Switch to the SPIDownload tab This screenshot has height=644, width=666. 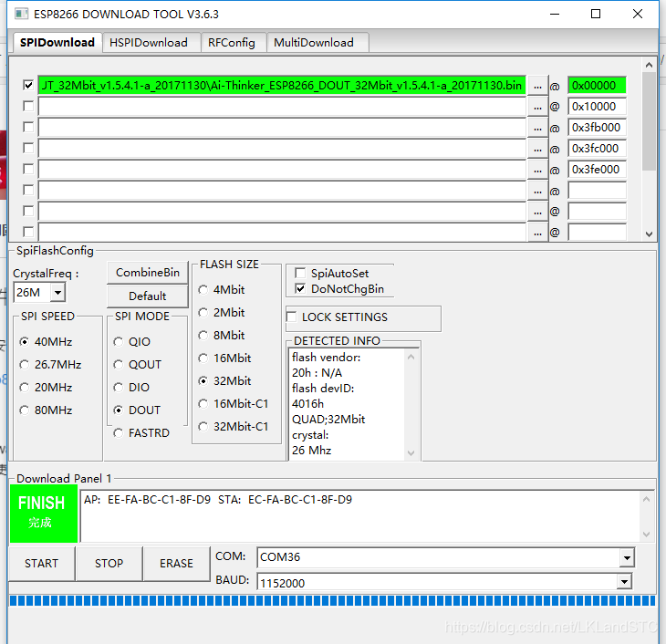[x=57, y=43]
